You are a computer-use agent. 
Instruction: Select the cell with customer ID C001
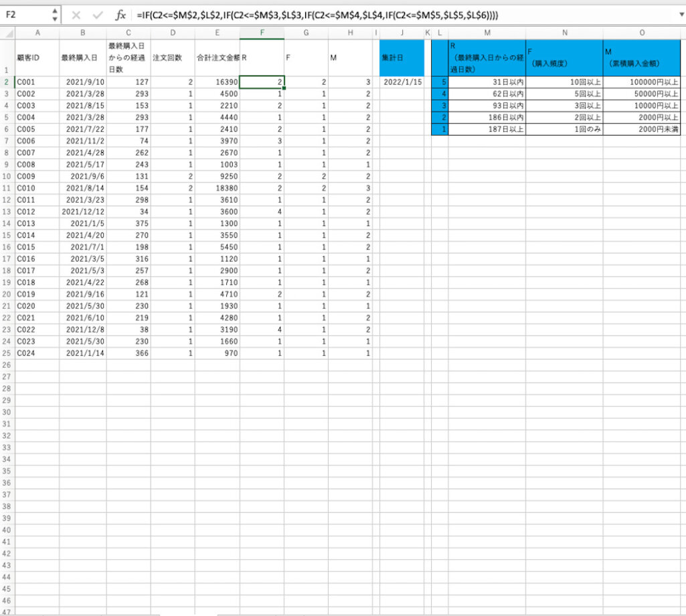37,82
